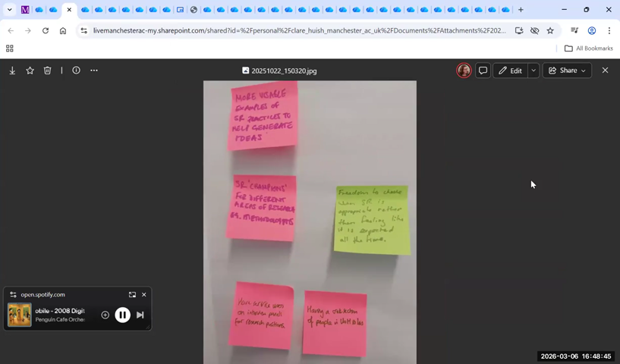Open the file details info pane
The width and height of the screenshot is (620, 364).
(x=76, y=71)
